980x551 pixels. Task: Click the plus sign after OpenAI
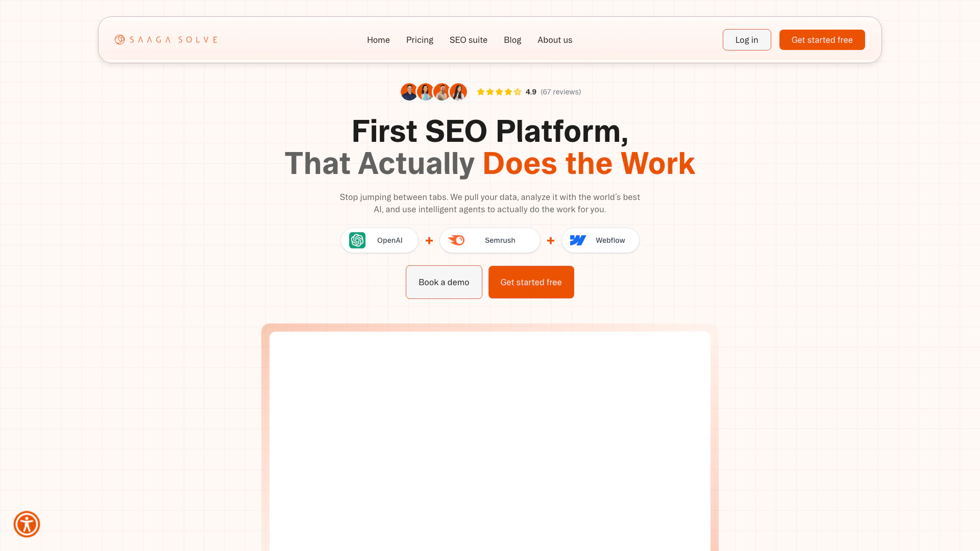(x=429, y=240)
